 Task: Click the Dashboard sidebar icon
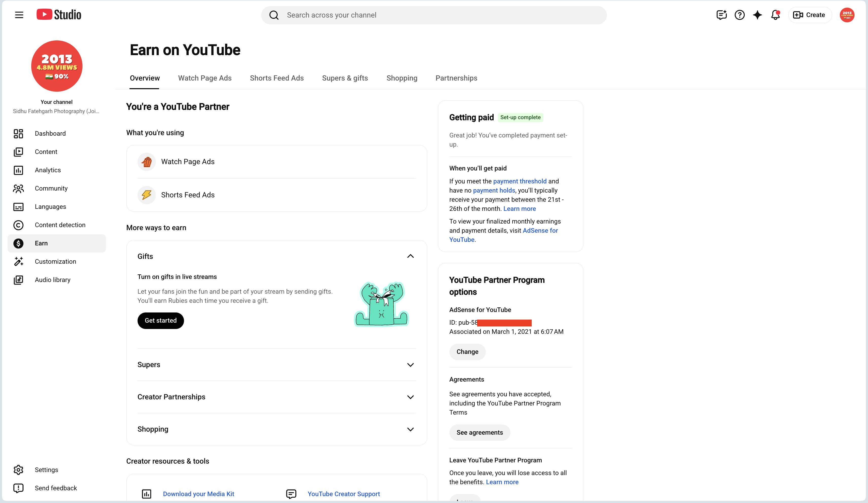point(18,133)
